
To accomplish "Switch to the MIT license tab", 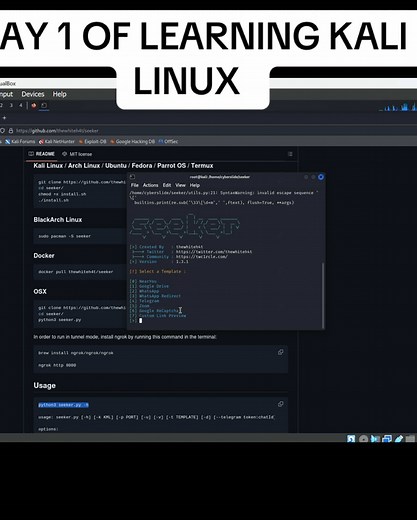I will pos(77,154).
